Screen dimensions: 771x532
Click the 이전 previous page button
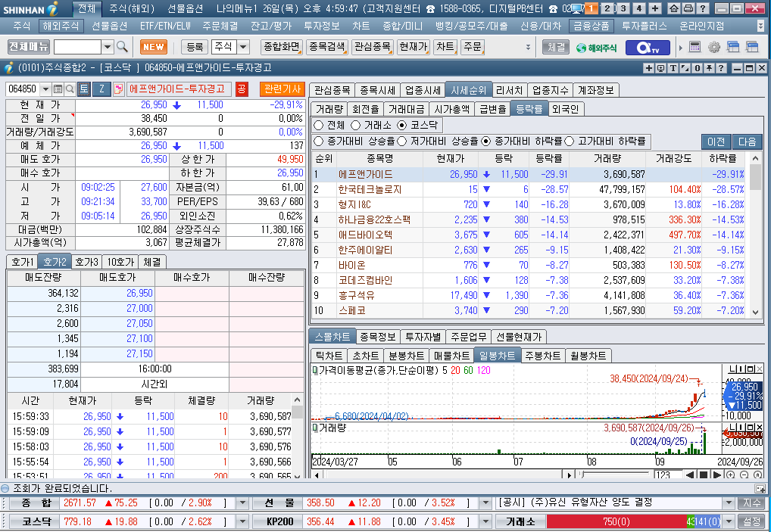[716, 142]
